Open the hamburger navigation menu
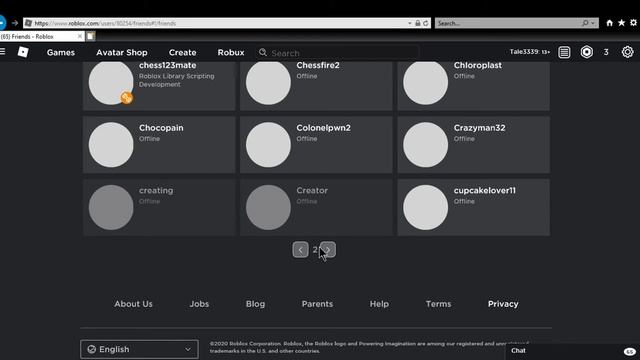This screenshot has height=360, width=640. 2,51
